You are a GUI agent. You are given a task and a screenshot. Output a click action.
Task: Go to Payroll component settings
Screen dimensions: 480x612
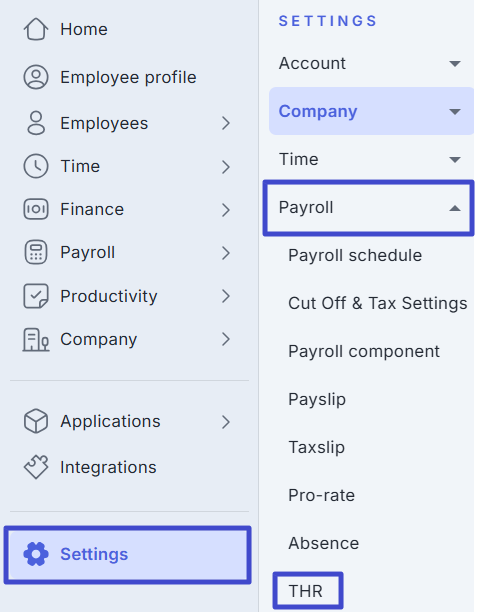click(x=364, y=352)
